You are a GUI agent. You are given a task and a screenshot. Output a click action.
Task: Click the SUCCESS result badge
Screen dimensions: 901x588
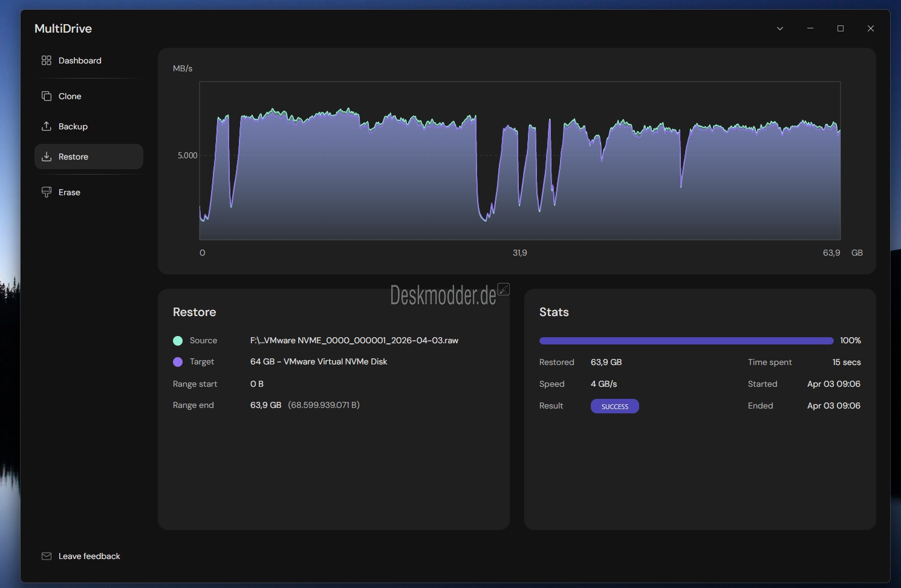point(614,406)
